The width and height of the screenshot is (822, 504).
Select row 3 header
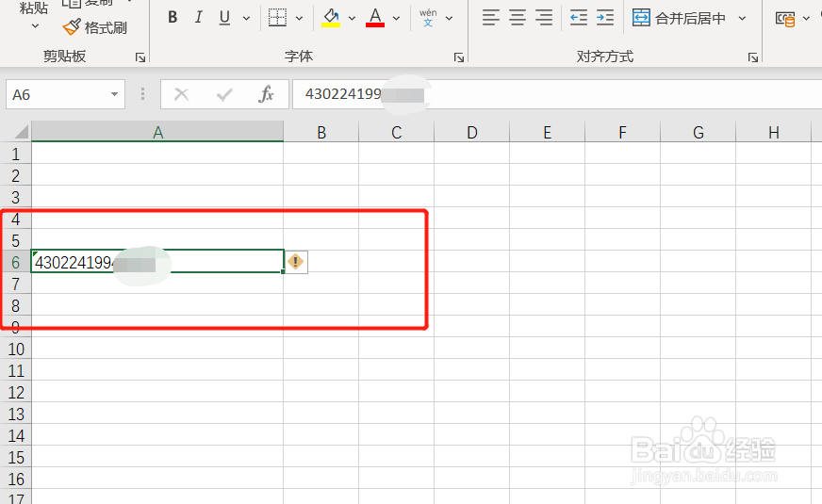pyautogui.click(x=16, y=197)
